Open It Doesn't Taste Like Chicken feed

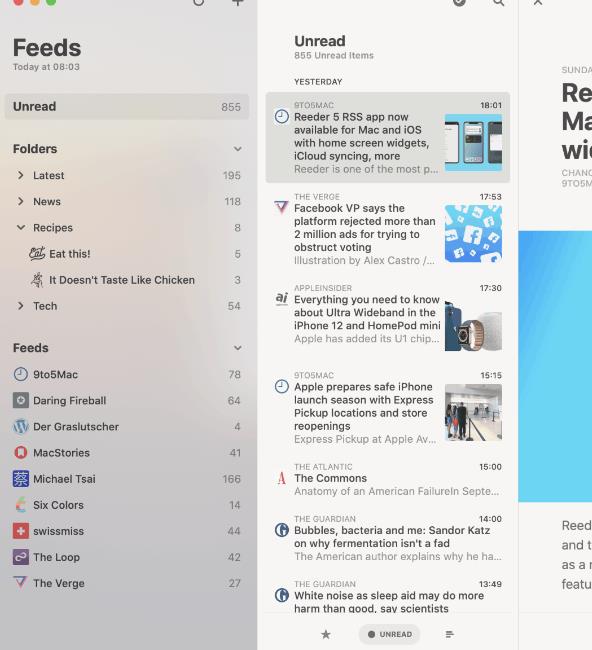127,280
